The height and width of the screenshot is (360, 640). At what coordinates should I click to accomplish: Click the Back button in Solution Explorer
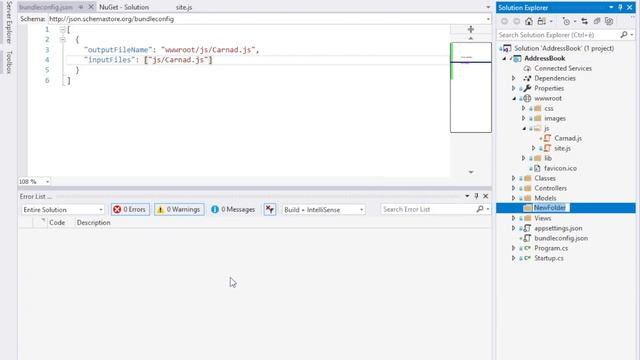pyautogui.click(x=504, y=21)
